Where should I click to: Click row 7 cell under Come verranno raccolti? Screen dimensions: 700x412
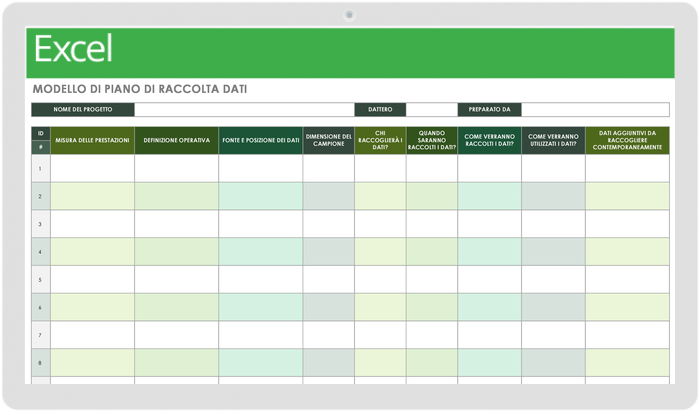pyautogui.click(x=489, y=335)
